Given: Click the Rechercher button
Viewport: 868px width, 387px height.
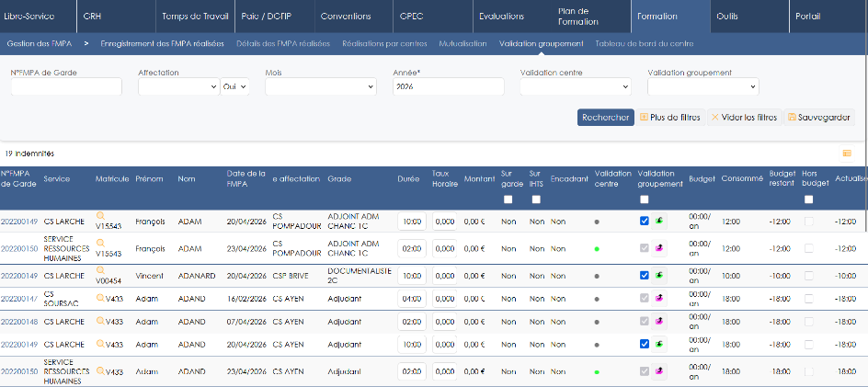Looking at the screenshot, I should pos(606,118).
